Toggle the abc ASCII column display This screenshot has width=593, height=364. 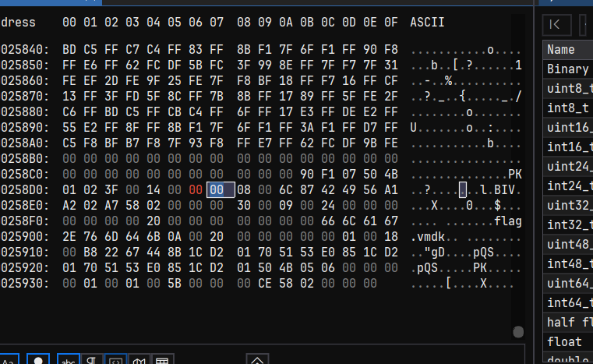point(68,359)
